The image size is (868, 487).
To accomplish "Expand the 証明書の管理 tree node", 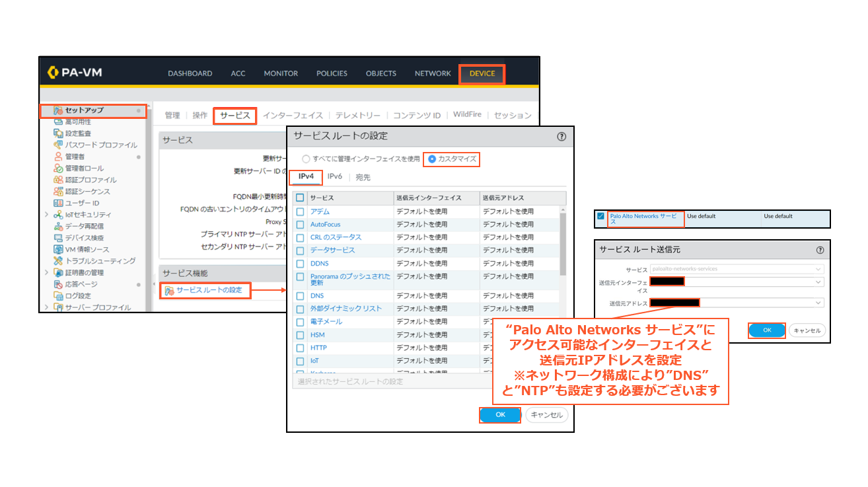I will (46, 272).
